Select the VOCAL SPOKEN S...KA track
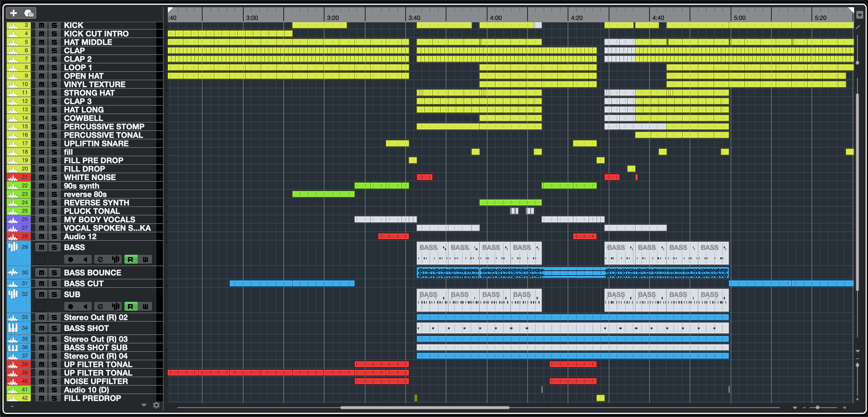The image size is (868, 417). pyautogui.click(x=107, y=228)
